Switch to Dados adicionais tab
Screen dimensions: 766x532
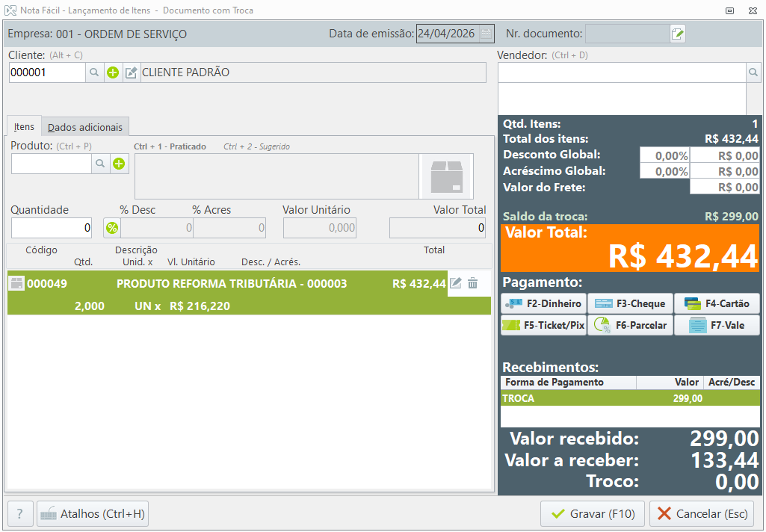[x=85, y=127]
